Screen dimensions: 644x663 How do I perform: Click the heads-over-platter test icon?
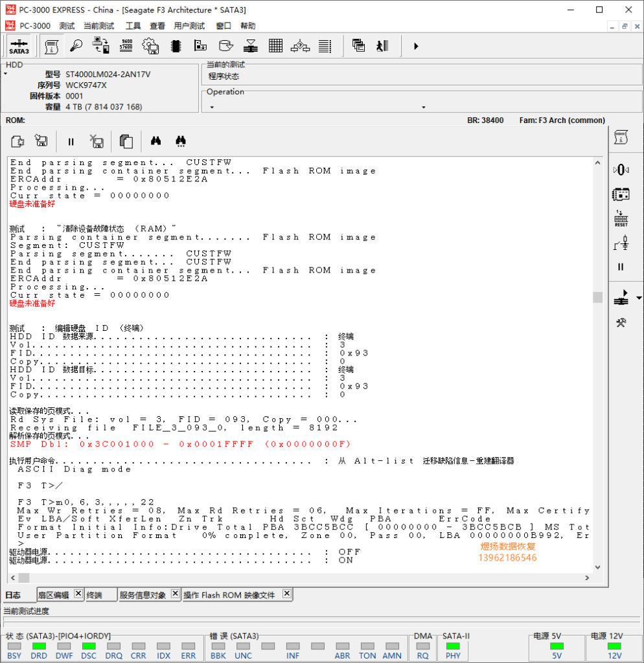(251, 46)
